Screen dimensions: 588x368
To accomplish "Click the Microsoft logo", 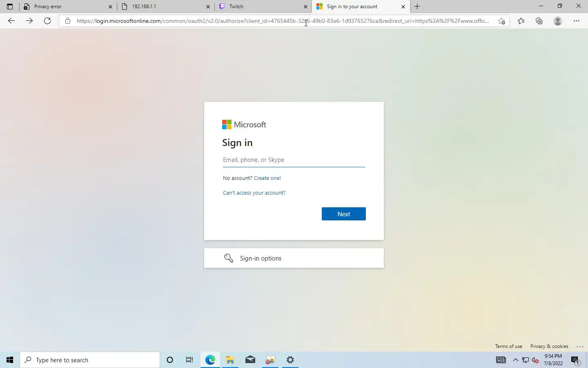I will pyautogui.click(x=244, y=125).
